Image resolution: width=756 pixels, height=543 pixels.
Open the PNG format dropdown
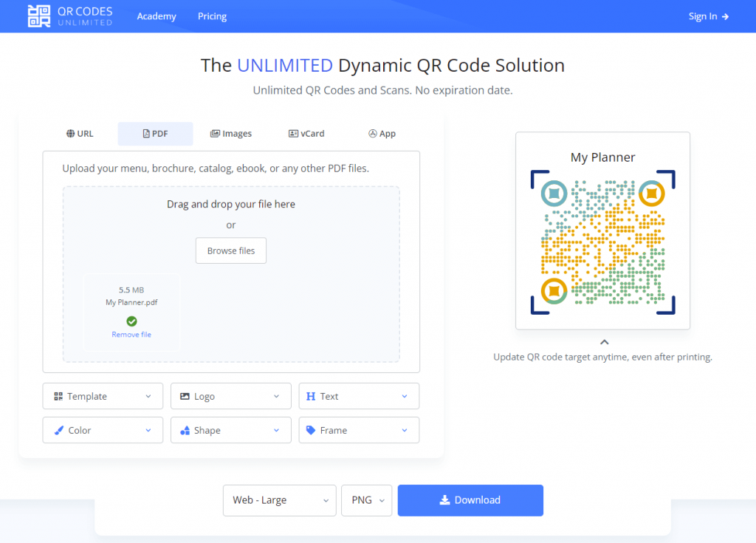(x=367, y=500)
